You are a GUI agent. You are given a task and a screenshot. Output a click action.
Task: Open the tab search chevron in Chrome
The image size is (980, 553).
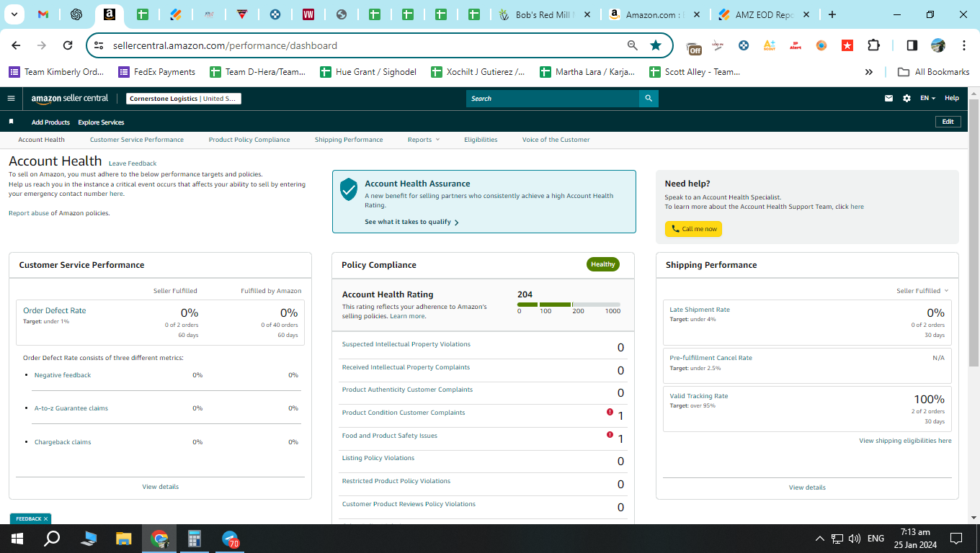pos(14,14)
